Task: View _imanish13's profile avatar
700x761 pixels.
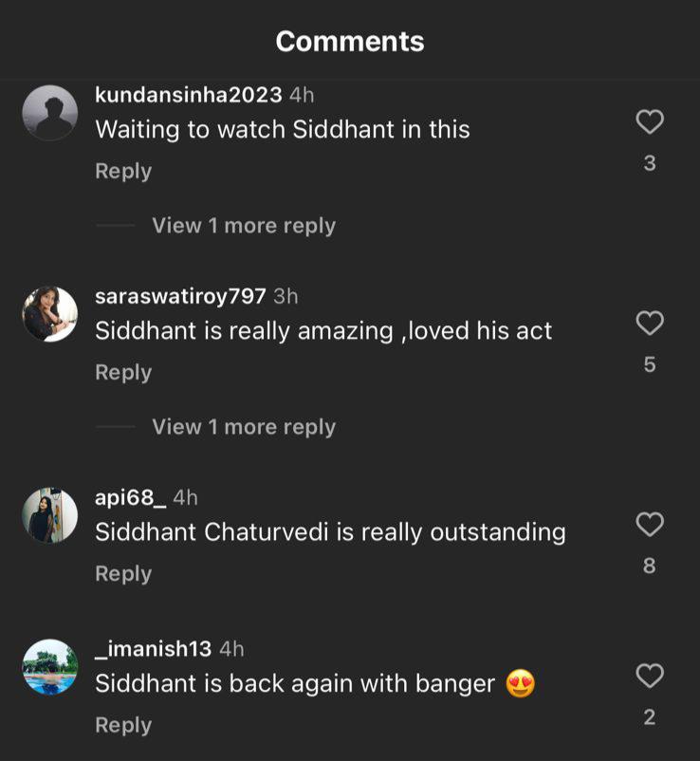Action: [50, 667]
